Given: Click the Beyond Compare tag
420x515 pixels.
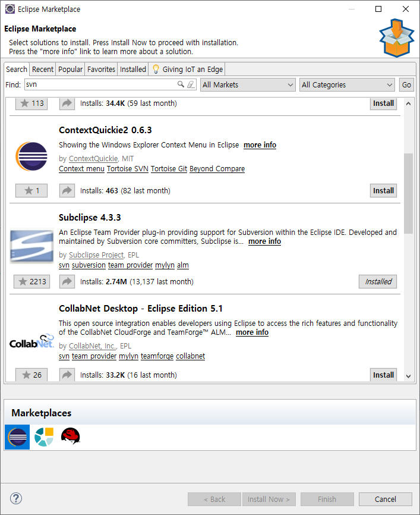Looking at the screenshot, I should 217,169.
